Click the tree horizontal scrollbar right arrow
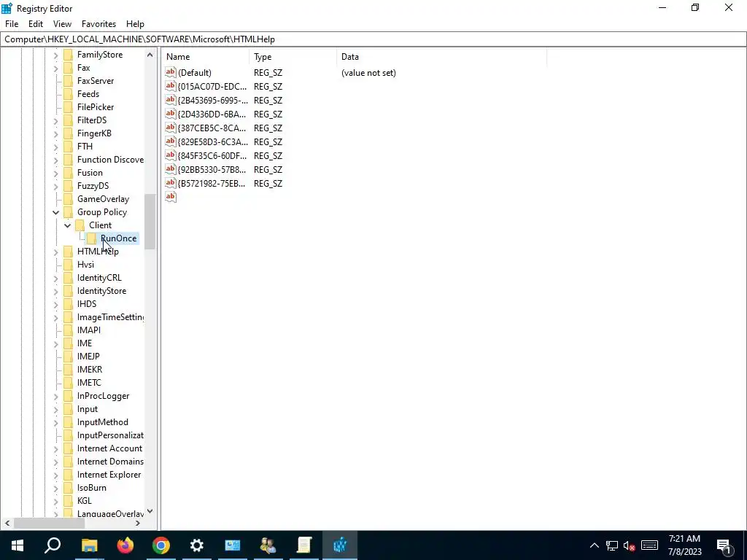747x560 pixels. click(x=138, y=524)
